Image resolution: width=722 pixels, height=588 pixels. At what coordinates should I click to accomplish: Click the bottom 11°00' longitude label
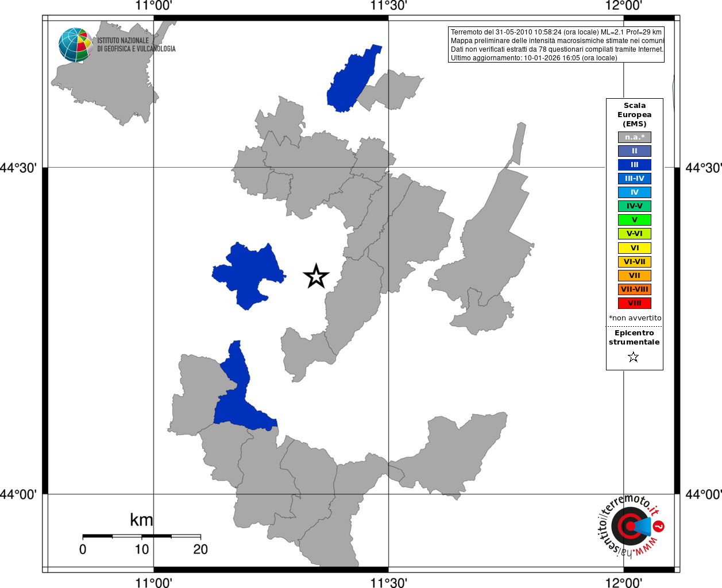(x=153, y=582)
